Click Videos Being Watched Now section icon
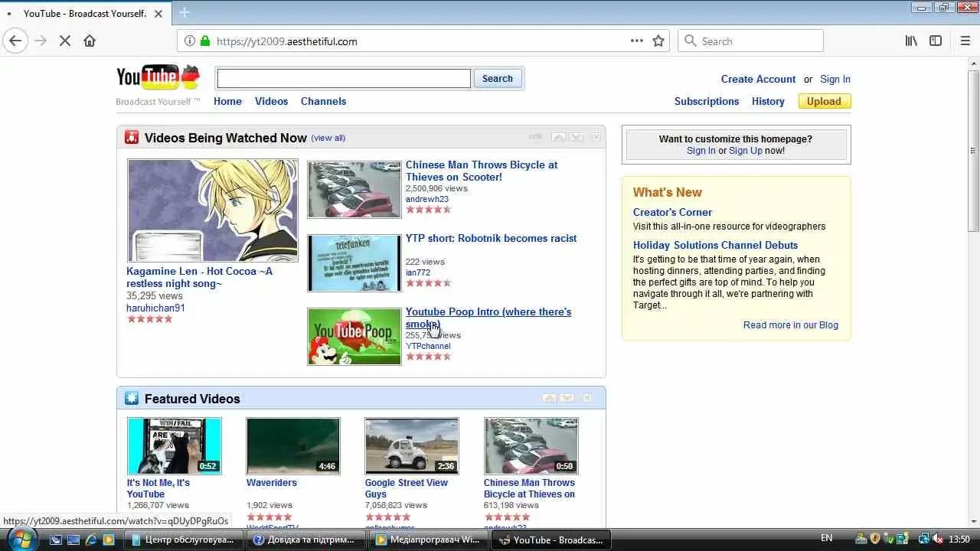This screenshot has width=980, height=551. 132,138
